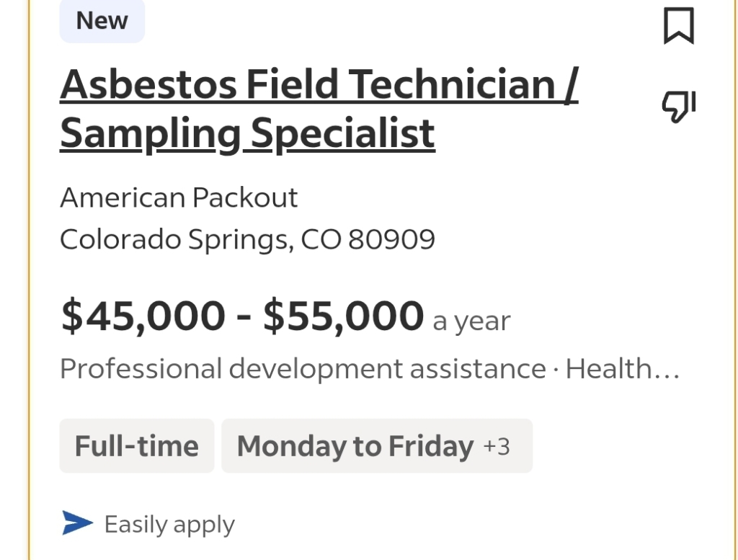738x560 pixels.
Task: Click the blue Easily apply arrow icon
Action: (x=77, y=523)
